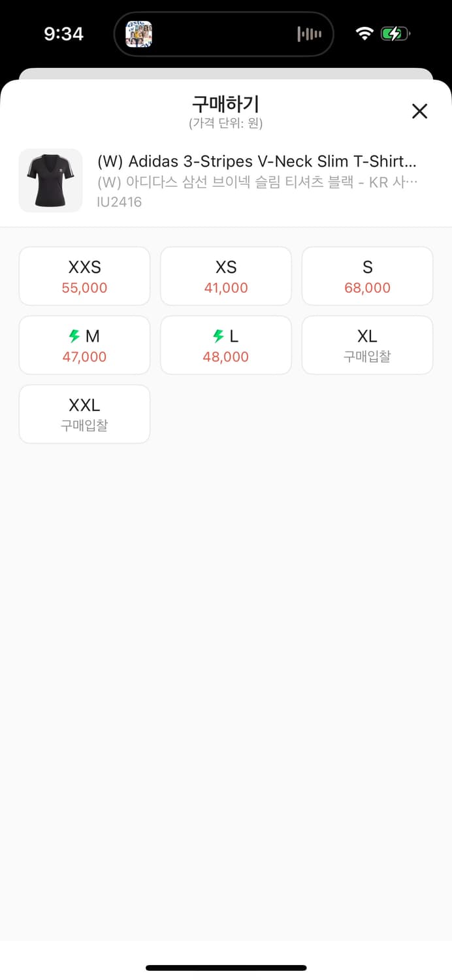The image size is (452, 980).
Task: Tap the lightning bolt icon on size M
Action: tap(74, 336)
